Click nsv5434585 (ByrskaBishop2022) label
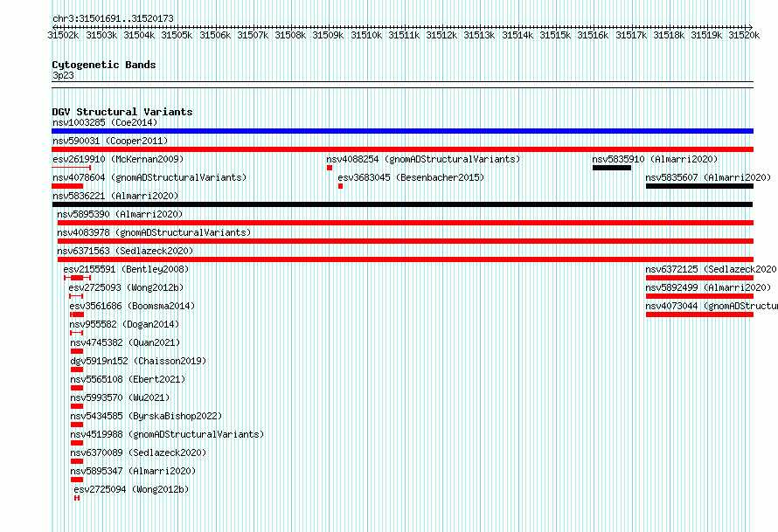 point(146,416)
